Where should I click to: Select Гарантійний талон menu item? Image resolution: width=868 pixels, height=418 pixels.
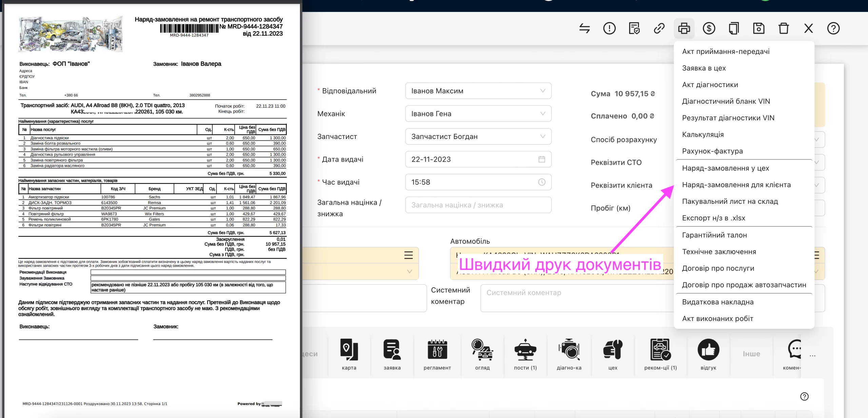tap(744, 235)
